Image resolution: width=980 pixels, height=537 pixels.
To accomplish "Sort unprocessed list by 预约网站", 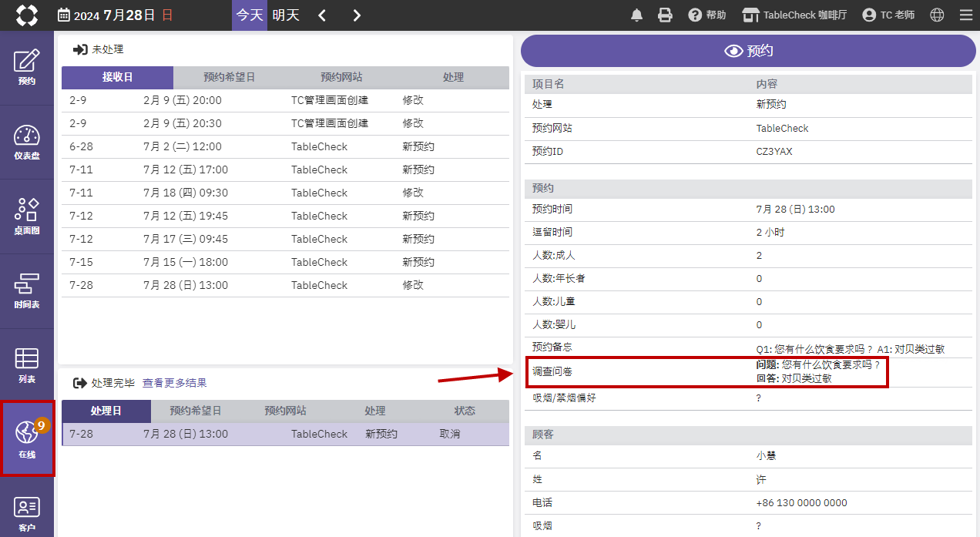I will point(341,77).
